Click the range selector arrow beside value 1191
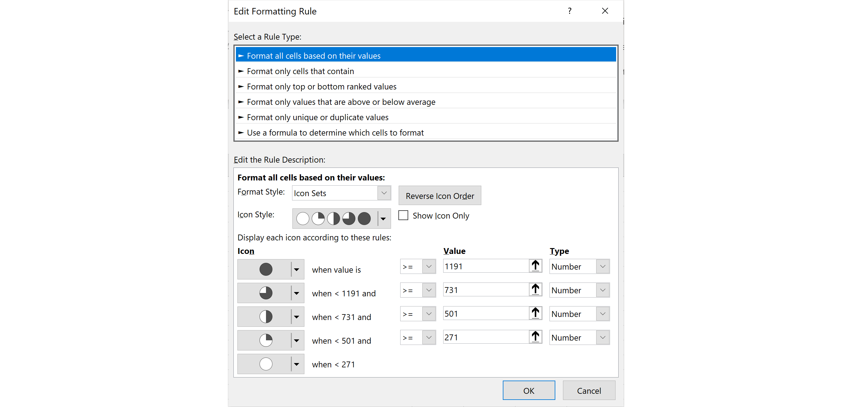 (x=535, y=266)
